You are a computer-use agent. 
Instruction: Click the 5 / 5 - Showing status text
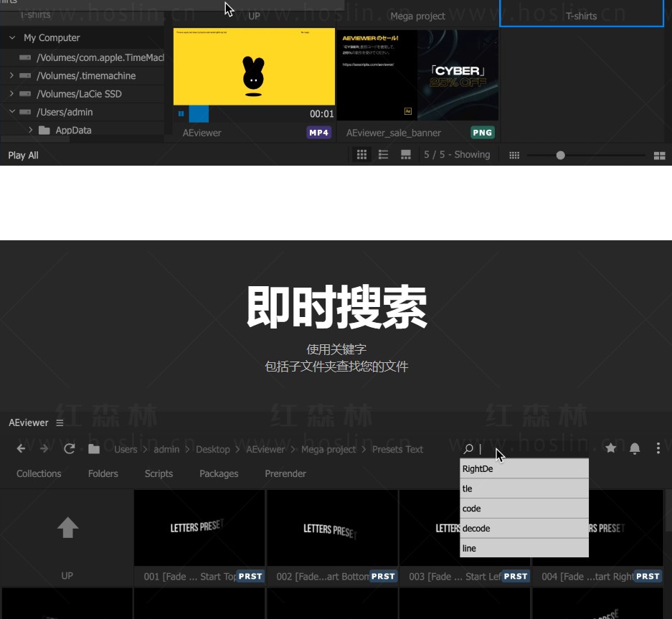[457, 154]
